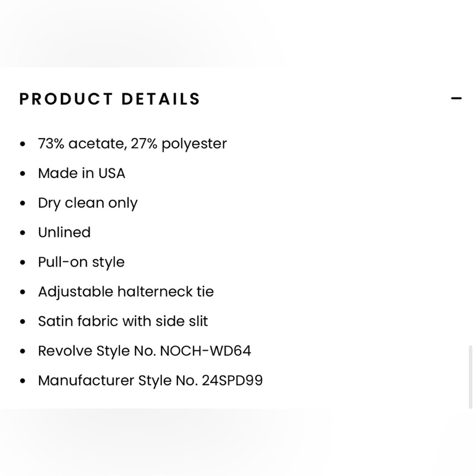The height and width of the screenshot is (476, 476).
Task: Click the "Revolve Style No." label
Action: 97,351
